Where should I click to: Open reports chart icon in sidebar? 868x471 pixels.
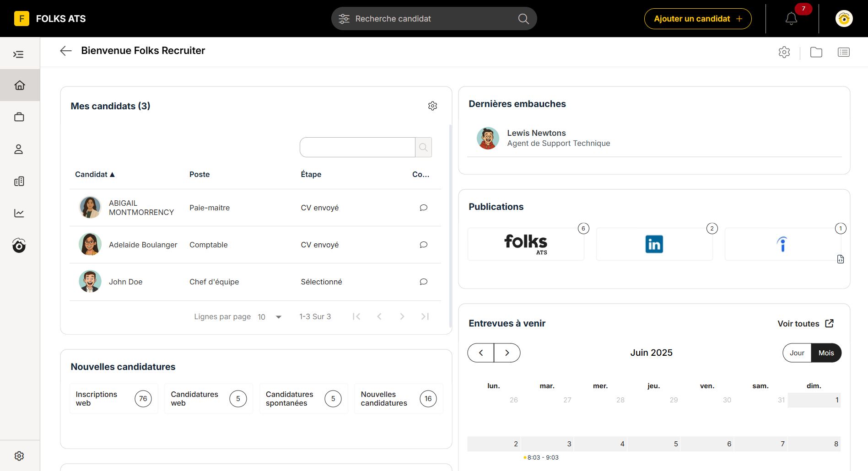(19, 213)
